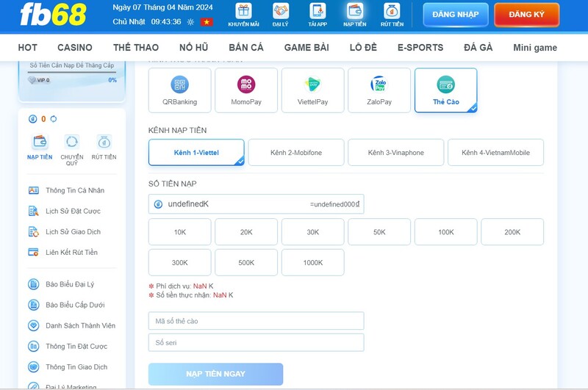Click the Số seri input field
This screenshot has width=588, height=390.
(256, 342)
